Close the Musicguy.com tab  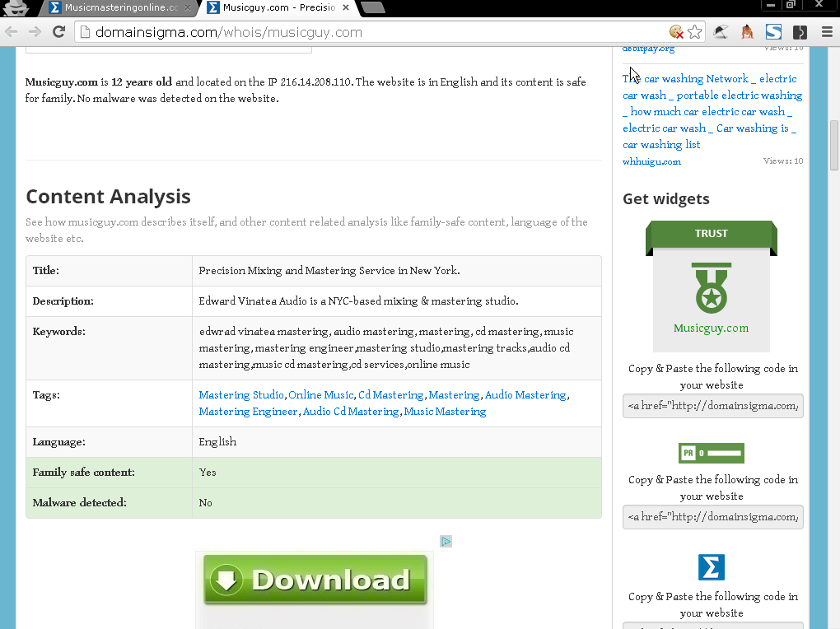click(x=346, y=7)
